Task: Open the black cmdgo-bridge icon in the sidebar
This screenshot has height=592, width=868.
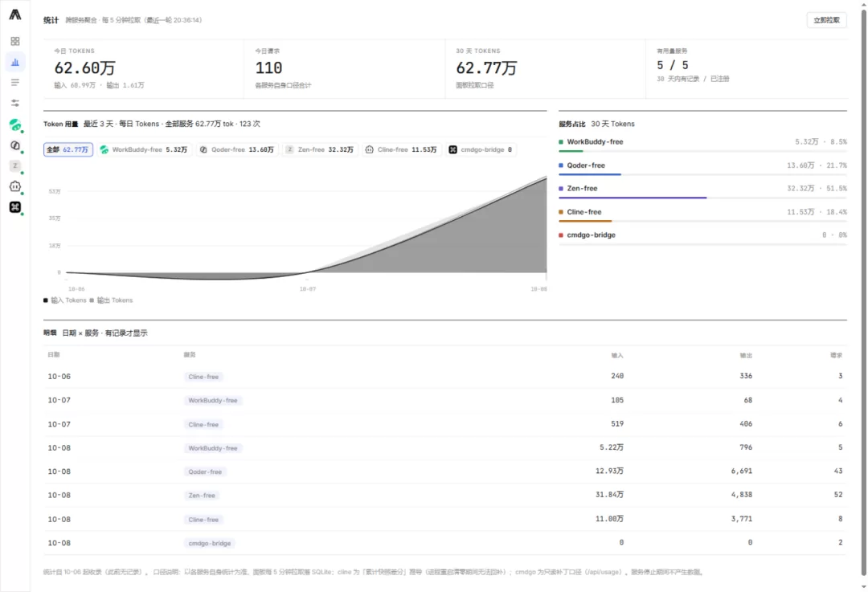Action: tap(15, 207)
